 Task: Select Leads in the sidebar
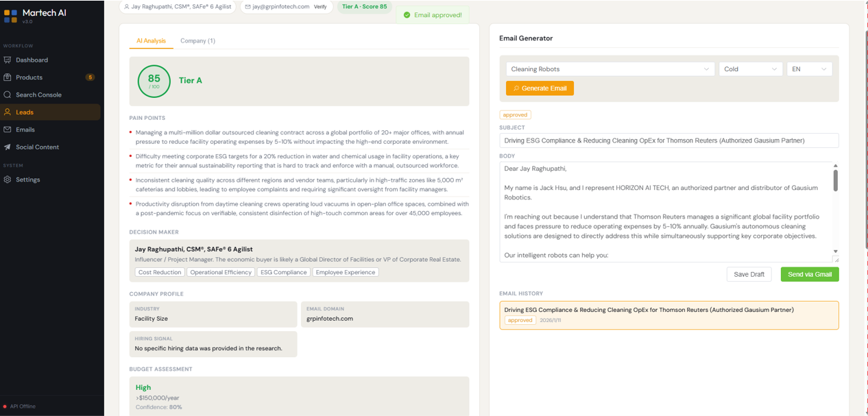[51, 112]
